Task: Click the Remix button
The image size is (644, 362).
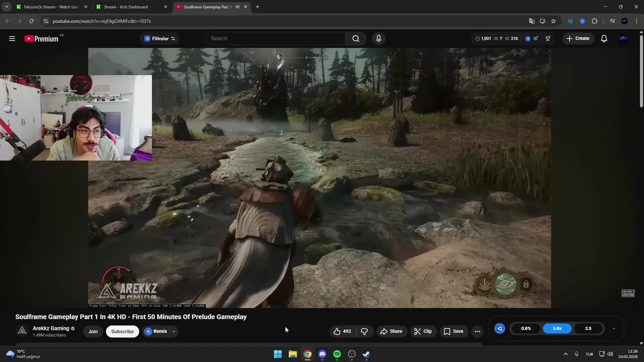Action: 156,331
